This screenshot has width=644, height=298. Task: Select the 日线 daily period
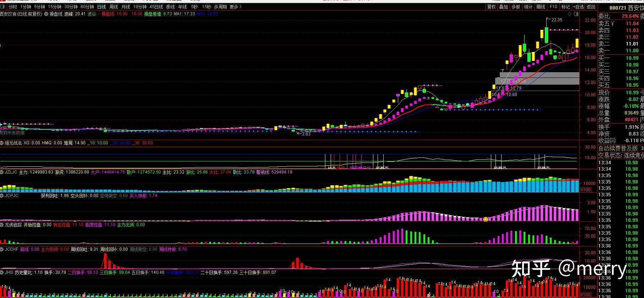coord(102,7)
